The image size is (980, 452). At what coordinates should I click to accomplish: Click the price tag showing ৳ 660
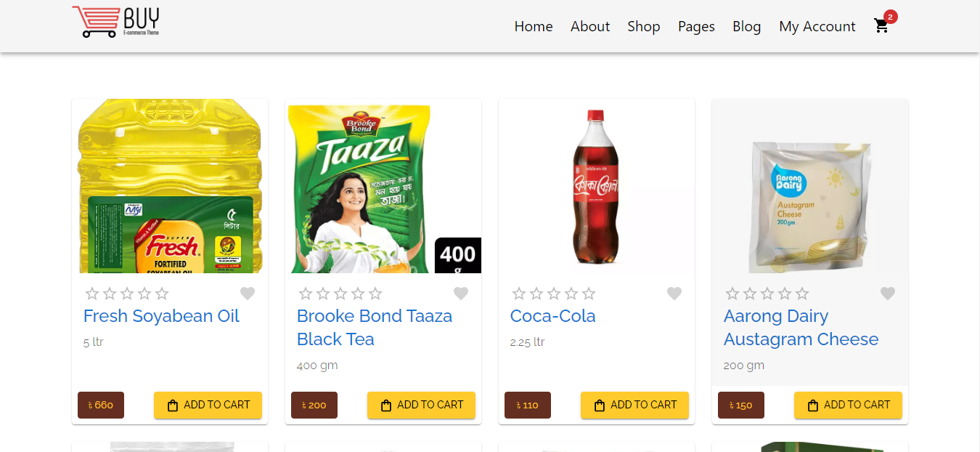[x=100, y=405]
